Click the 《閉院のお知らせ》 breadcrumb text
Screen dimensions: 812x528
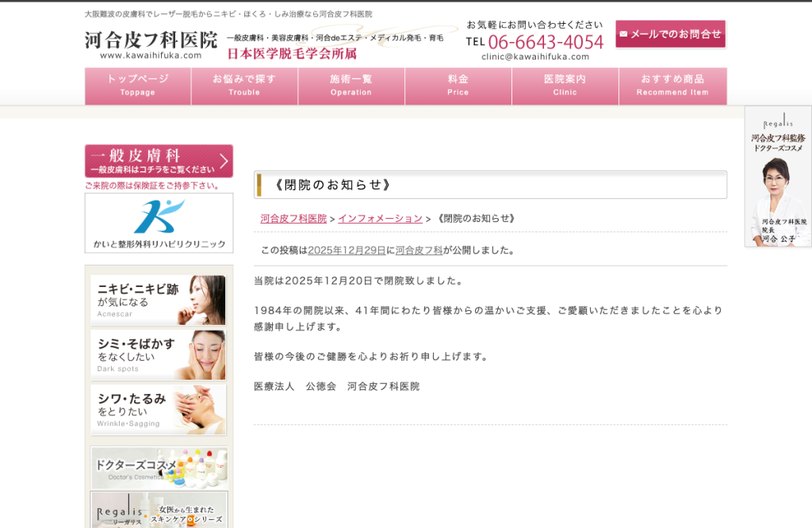[x=476, y=219]
